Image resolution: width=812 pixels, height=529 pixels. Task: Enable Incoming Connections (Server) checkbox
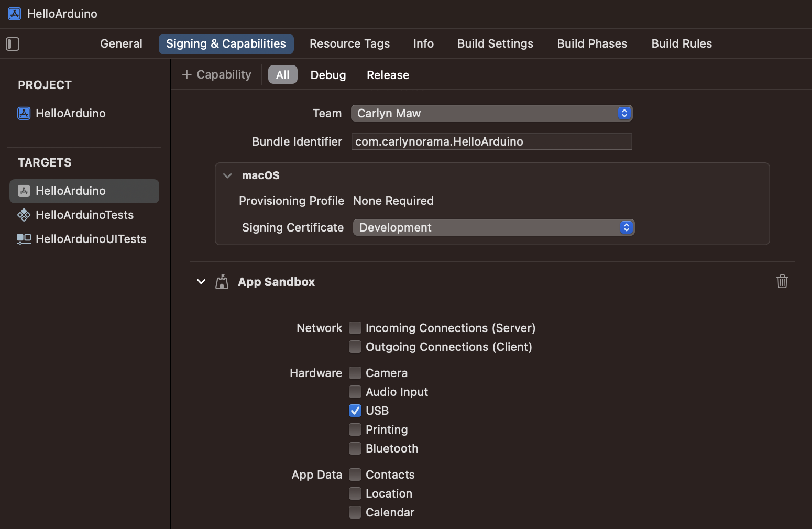[x=355, y=328]
